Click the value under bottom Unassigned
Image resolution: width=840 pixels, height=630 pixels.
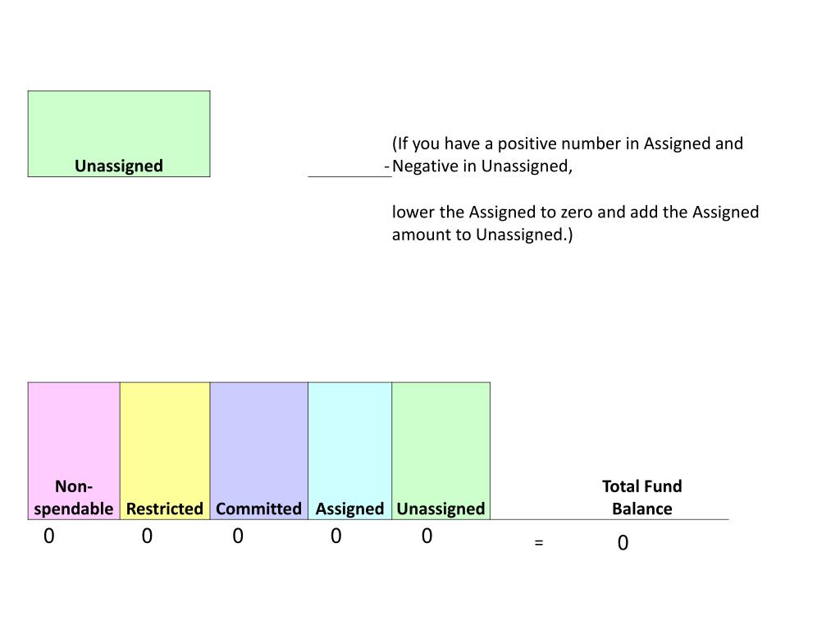tap(427, 536)
